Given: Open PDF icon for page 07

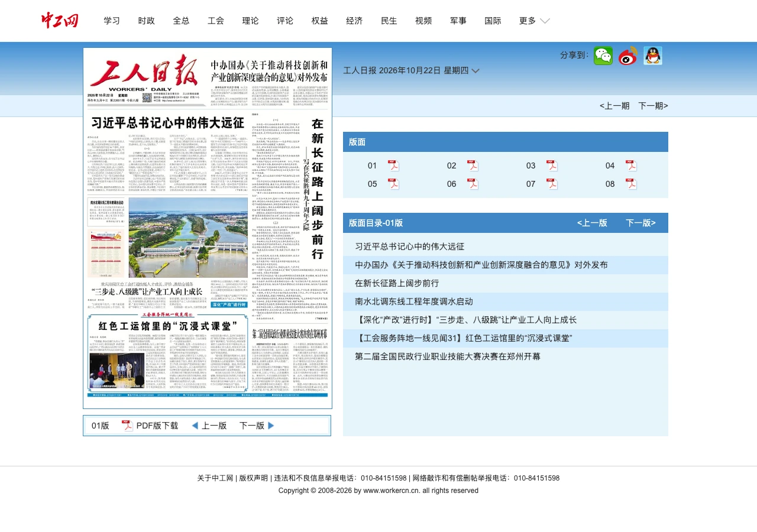Looking at the screenshot, I should pyautogui.click(x=552, y=184).
